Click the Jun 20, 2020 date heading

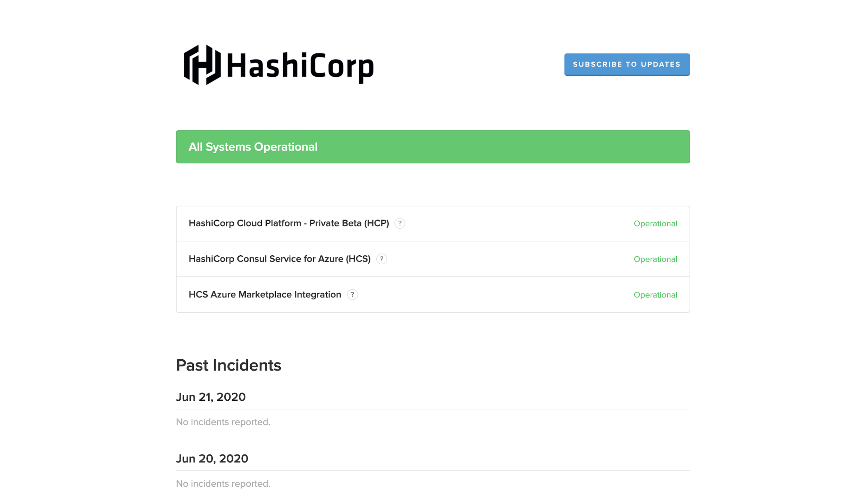212,458
